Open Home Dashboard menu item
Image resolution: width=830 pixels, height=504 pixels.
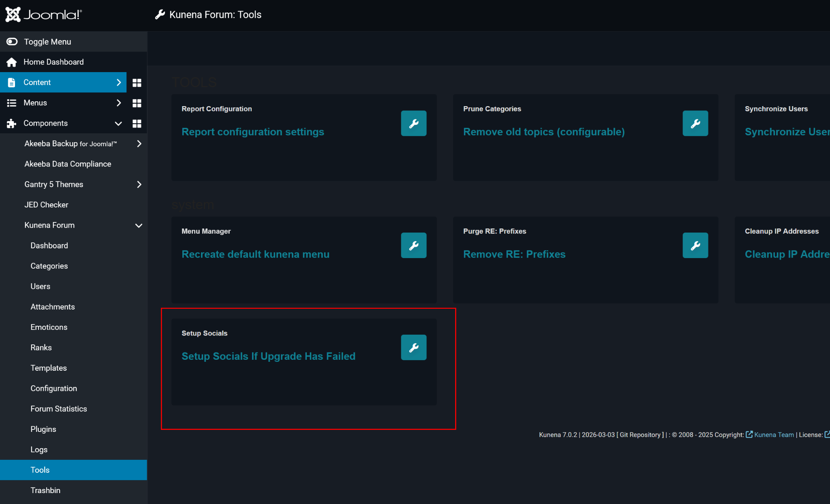[53, 62]
